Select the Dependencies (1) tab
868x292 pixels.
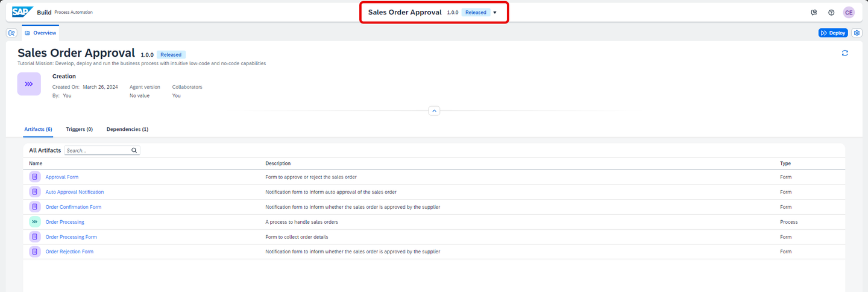tap(127, 129)
